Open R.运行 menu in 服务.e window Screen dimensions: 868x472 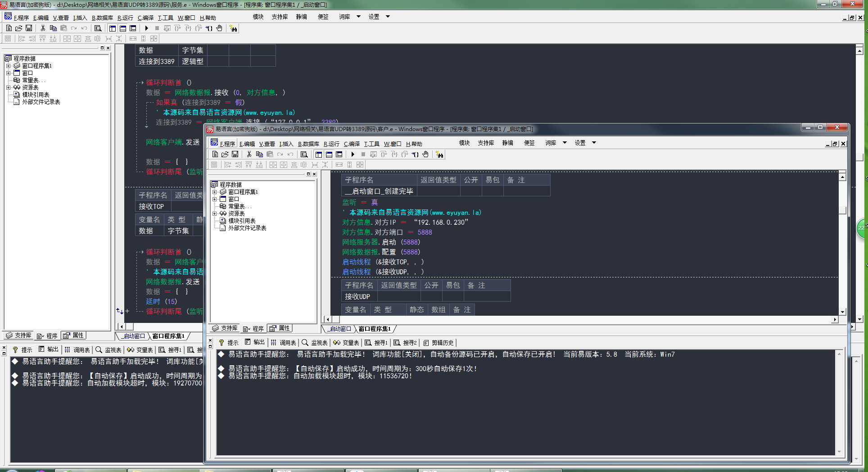tap(125, 18)
